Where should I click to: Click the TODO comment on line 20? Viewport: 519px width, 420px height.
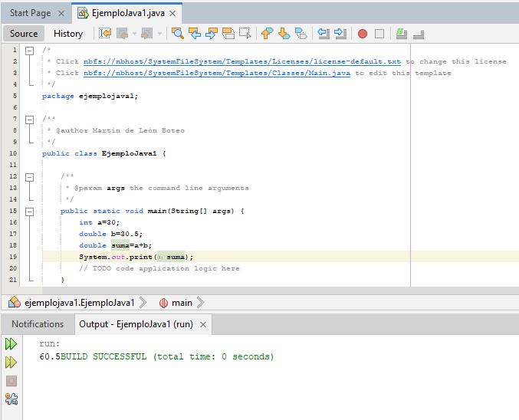pyautogui.click(x=159, y=268)
